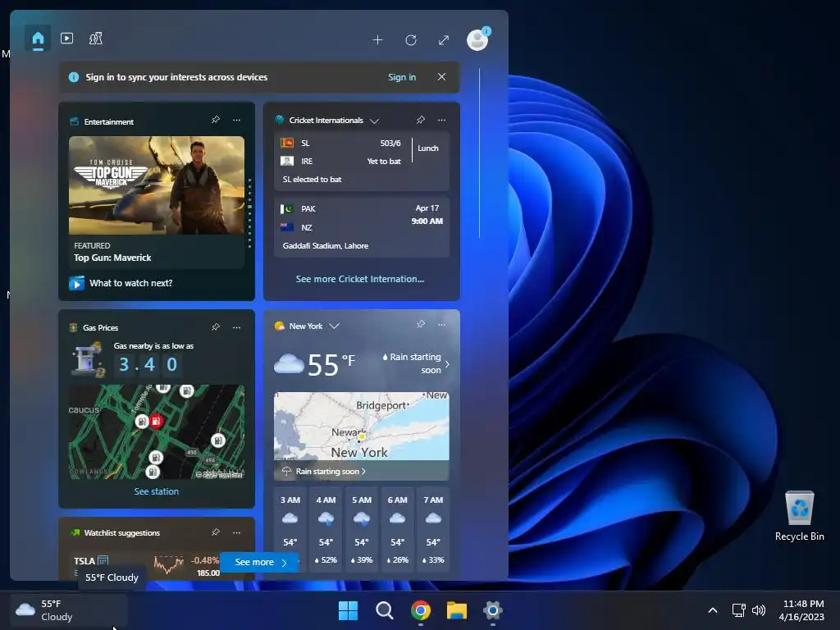This screenshot has height=630, width=840.
Task: Open the Play games tab
Action: 96,39
